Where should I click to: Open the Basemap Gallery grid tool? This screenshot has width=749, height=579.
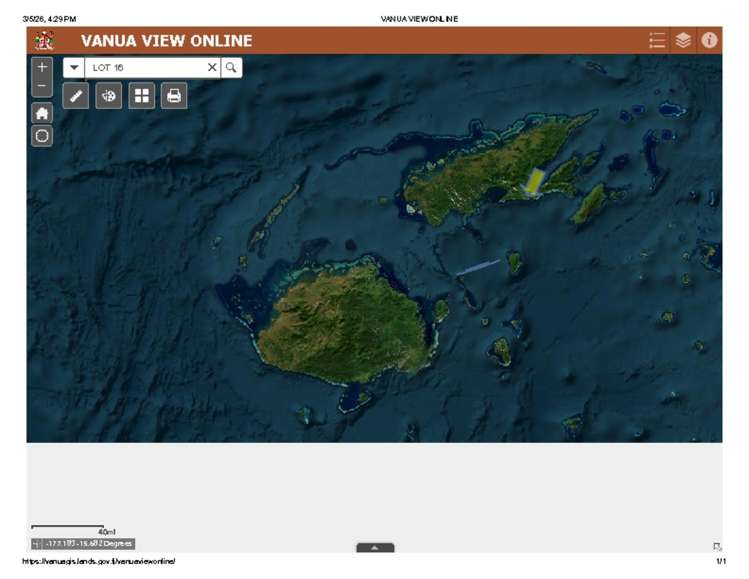(141, 96)
